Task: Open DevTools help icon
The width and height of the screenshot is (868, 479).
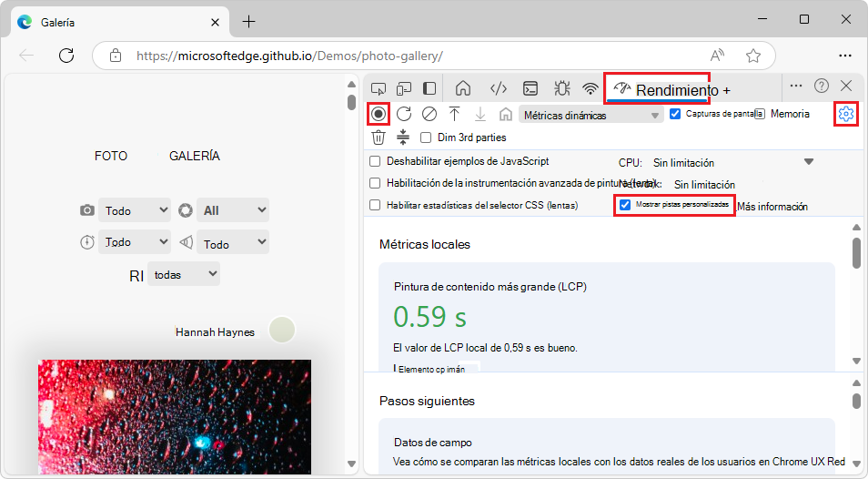Action: pos(822,86)
